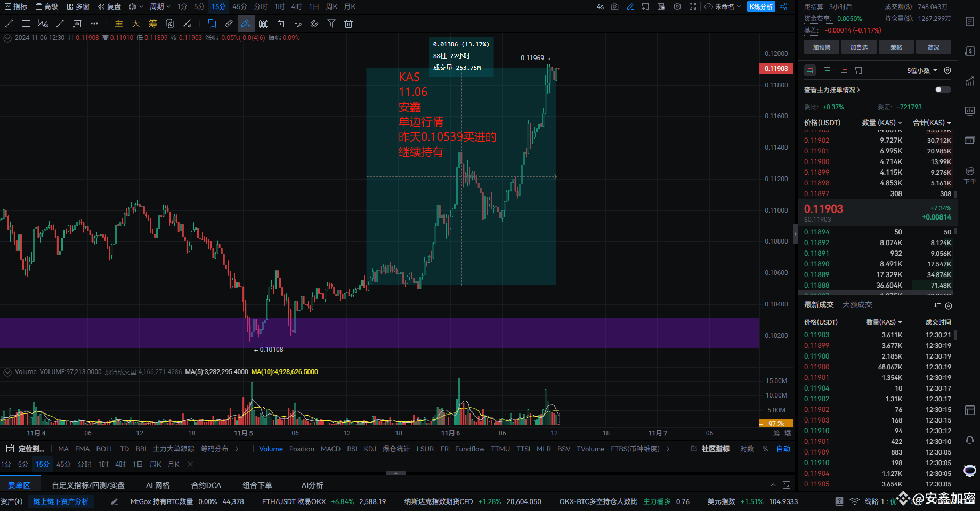Toggle the 筹 chip distribution overlay
Image resolution: width=980 pixels, height=511 pixels.
[x=152, y=23]
